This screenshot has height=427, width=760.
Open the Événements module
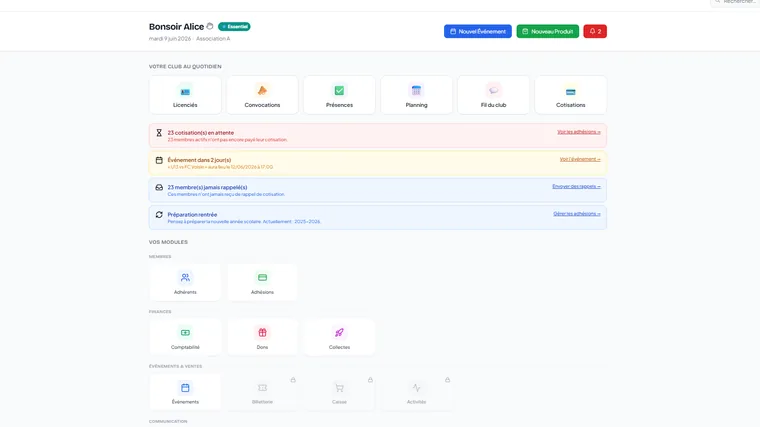[185, 392]
